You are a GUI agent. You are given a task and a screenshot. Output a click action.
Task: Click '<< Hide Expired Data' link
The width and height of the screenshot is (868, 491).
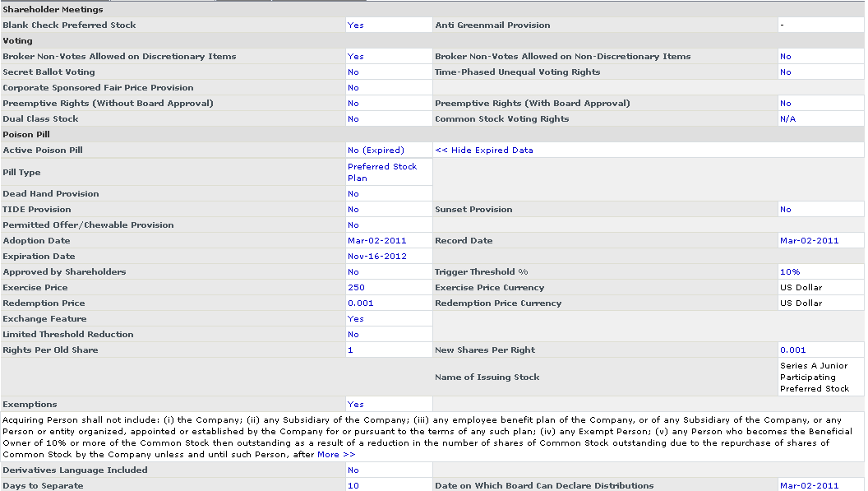[x=484, y=151]
